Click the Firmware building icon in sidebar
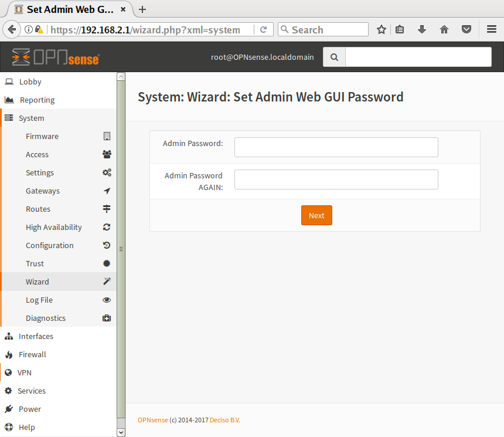Screen dimensions: 504x437 point(107,136)
